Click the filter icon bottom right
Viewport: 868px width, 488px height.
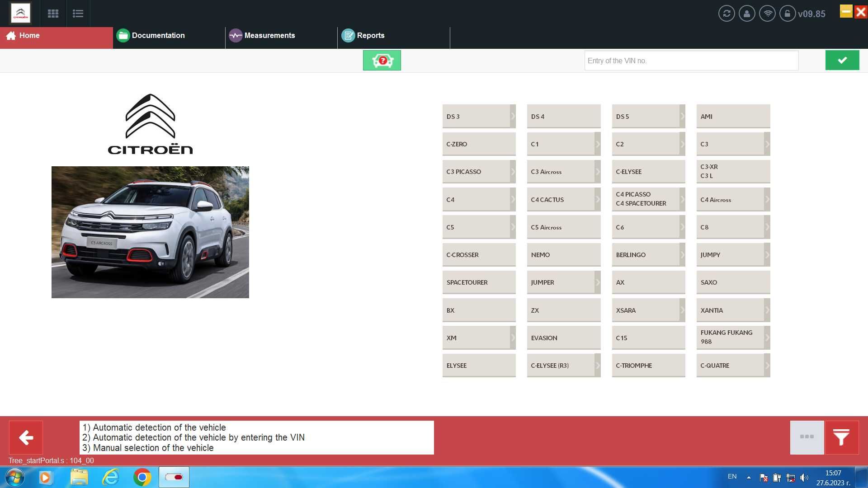coord(842,437)
